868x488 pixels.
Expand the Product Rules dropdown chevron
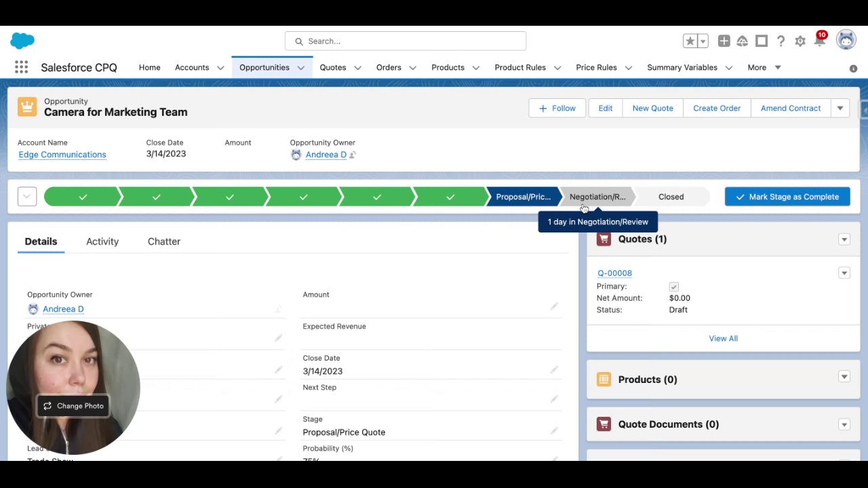(x=557, y=68)
